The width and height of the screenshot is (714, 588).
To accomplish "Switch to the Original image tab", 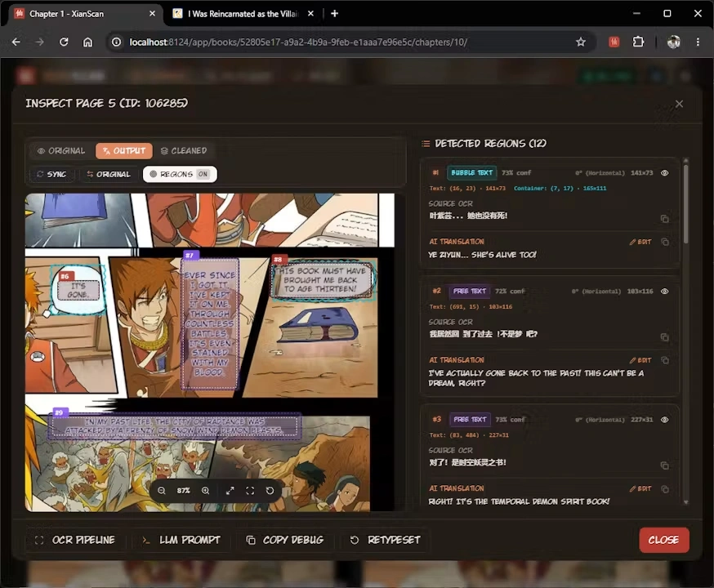I will click(x=61, y=150).
